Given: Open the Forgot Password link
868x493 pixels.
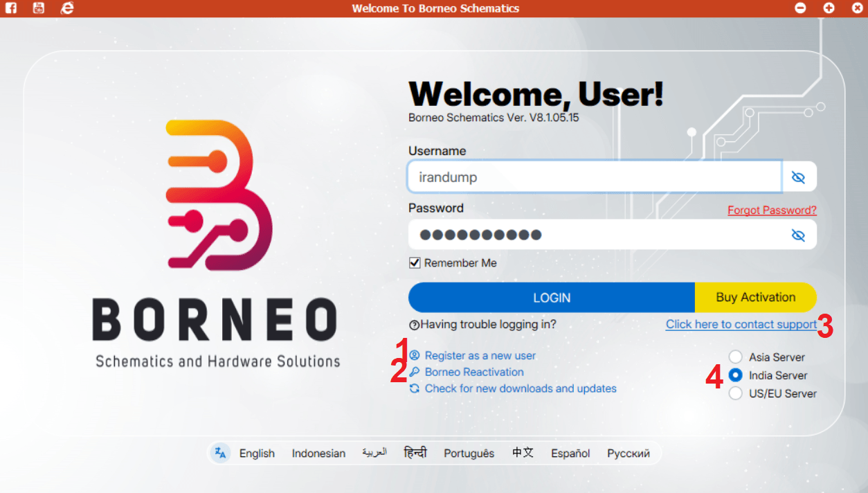Looking at the screenshot, I should [x=772, y=210].
